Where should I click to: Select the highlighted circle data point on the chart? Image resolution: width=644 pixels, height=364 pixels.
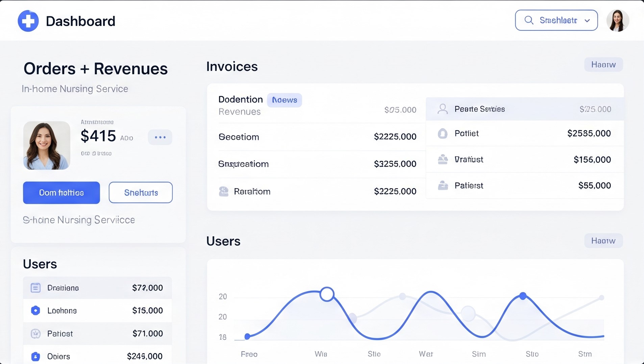[326, 294]
